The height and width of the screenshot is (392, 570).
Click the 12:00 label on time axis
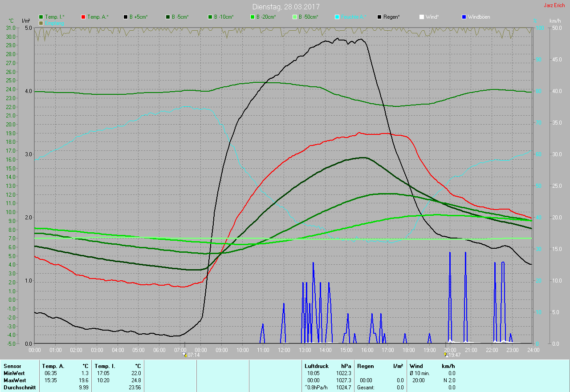(284, 350)
